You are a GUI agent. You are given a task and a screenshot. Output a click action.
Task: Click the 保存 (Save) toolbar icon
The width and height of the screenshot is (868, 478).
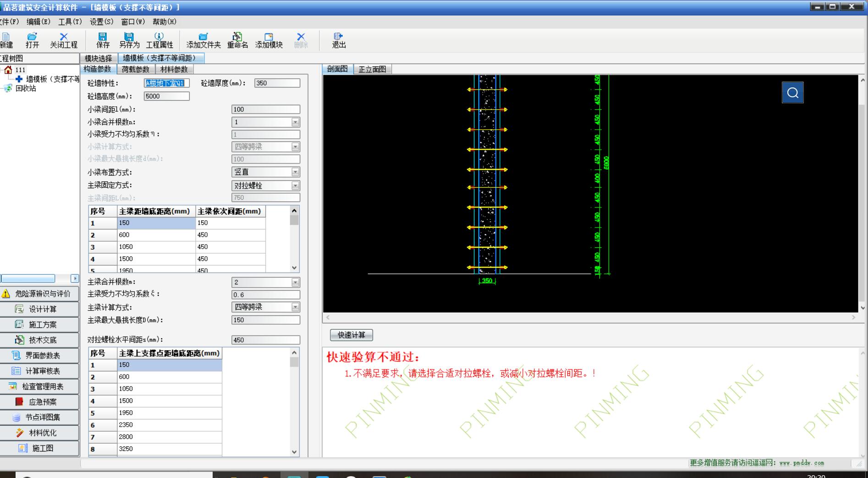(x=103, y=40)
